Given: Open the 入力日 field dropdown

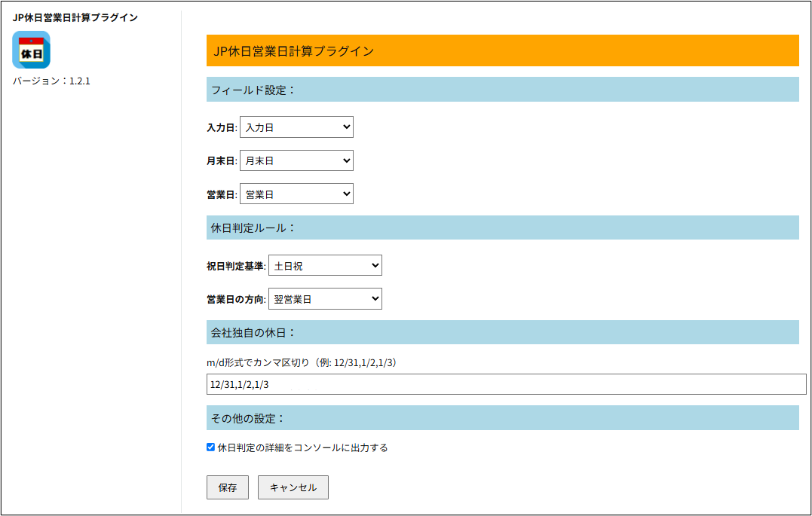Looking at the screenshot, I should [296, 127].
